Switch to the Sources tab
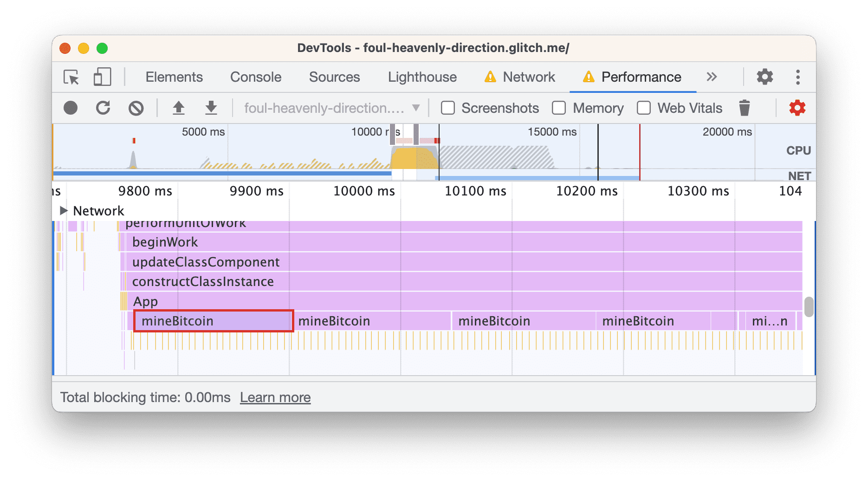 [334, 77]
